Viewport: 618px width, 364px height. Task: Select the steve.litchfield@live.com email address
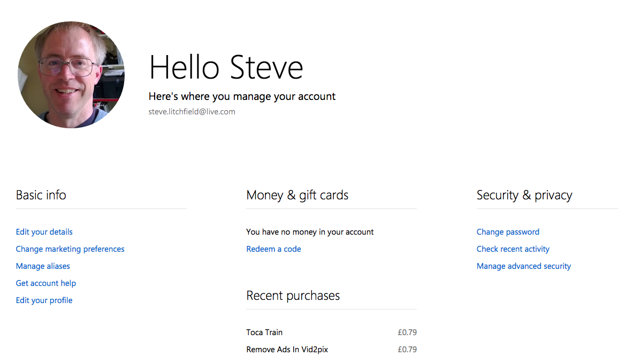[192, 112]
